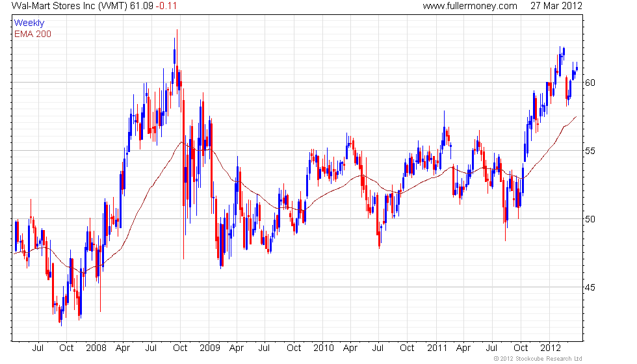Select the Weekly label

[x=29, y=23]
